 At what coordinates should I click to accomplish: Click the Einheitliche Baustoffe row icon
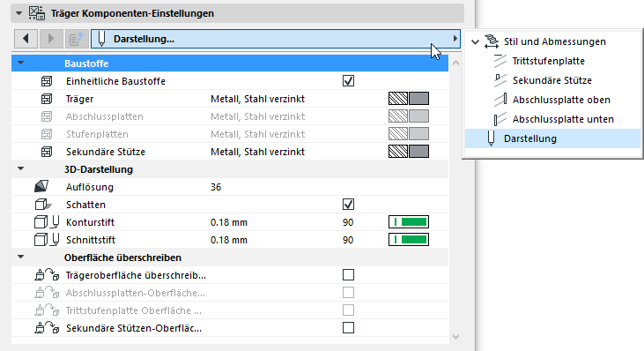[47, 81]
